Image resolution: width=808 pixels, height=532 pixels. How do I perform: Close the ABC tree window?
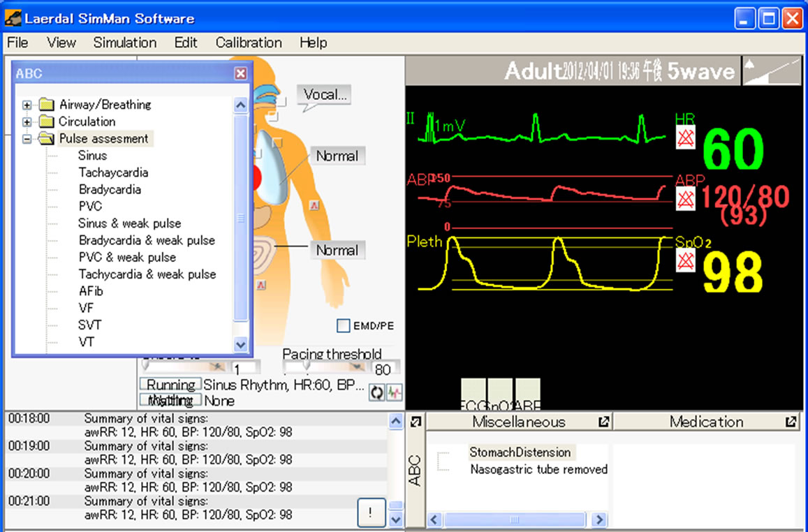[241, 73]
